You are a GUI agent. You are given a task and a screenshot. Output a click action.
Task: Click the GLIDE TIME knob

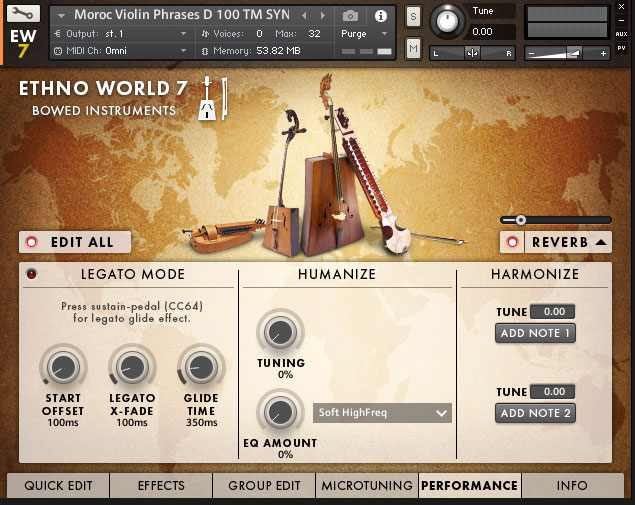point(201,367)
